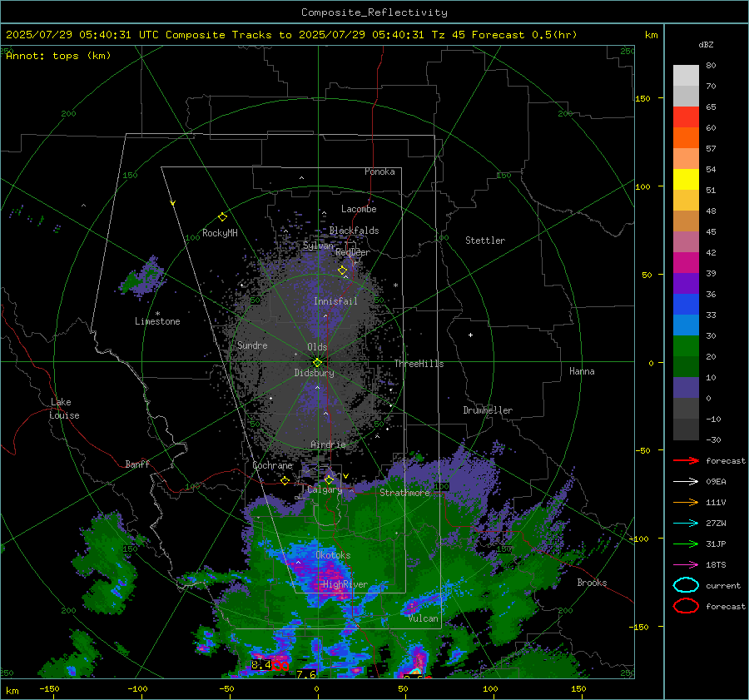Click the blue 33-36 dBZ color swatch
The width and height of the screenshot is (749, 700).
click(686, 304)
